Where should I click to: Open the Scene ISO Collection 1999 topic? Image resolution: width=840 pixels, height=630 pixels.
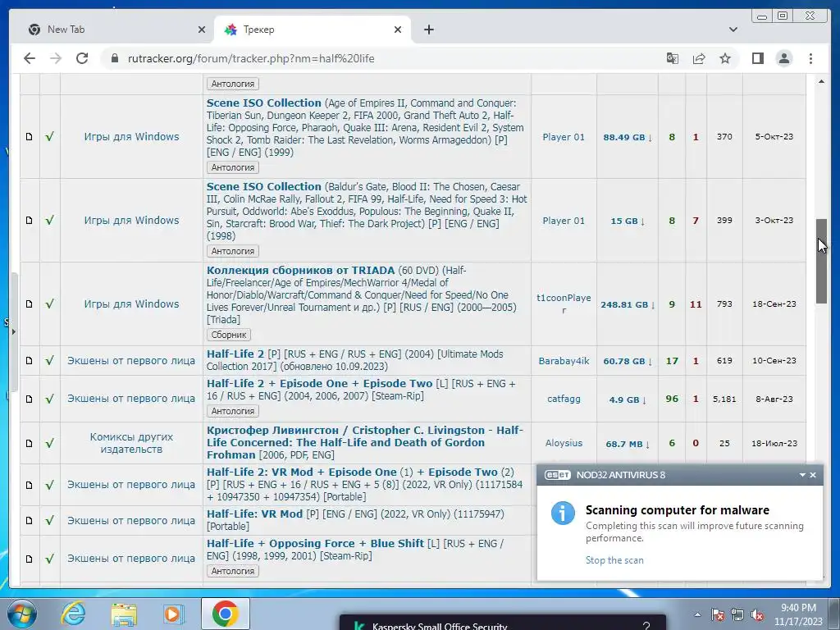click(263, 103)
